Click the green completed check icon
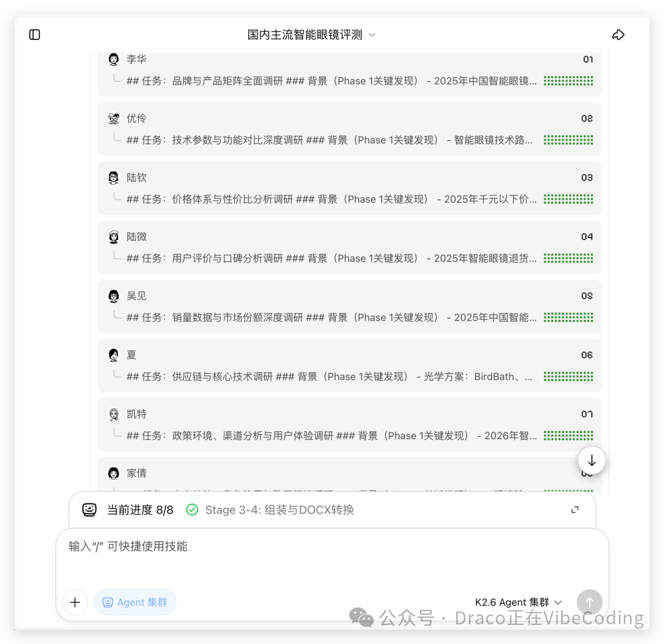664x644 pixels. click(x=192, y=510)
